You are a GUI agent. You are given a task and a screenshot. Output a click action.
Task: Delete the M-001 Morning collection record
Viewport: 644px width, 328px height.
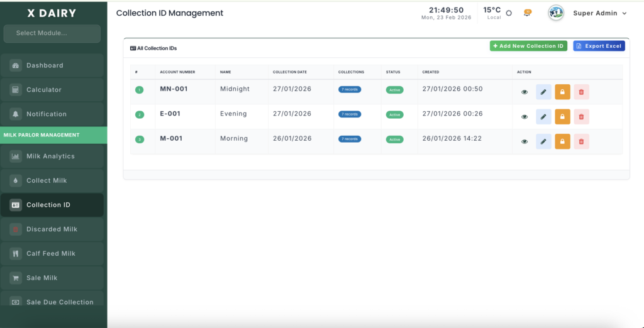[581, 141]
